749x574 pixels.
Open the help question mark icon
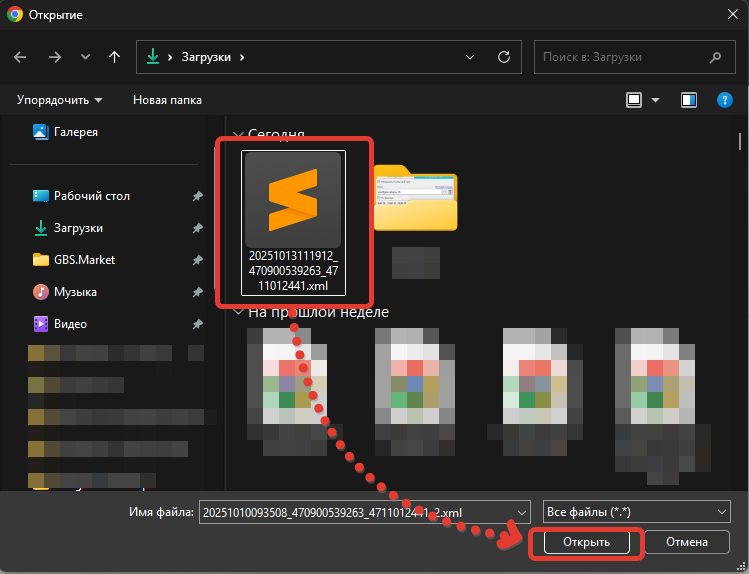tap(725, 100)
